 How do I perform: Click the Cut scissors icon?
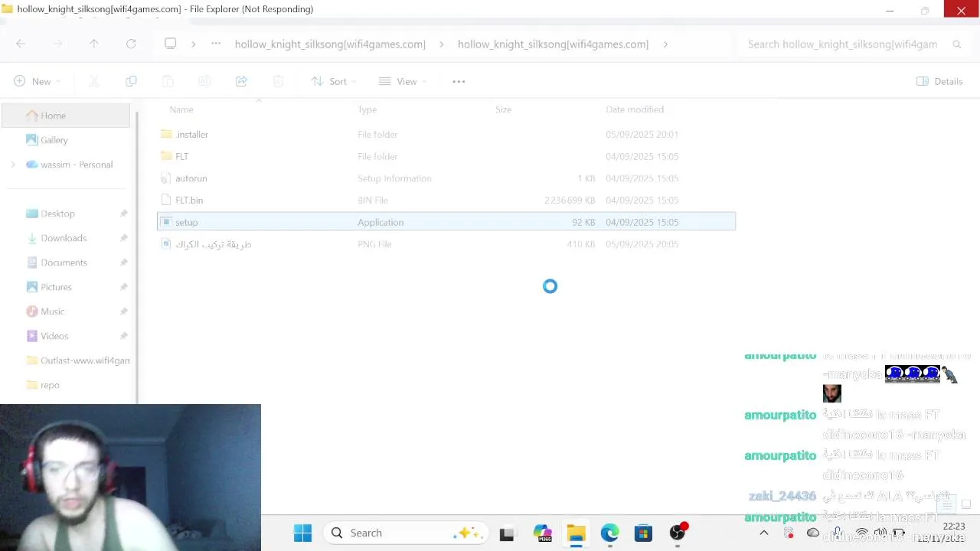coord(94,81)
